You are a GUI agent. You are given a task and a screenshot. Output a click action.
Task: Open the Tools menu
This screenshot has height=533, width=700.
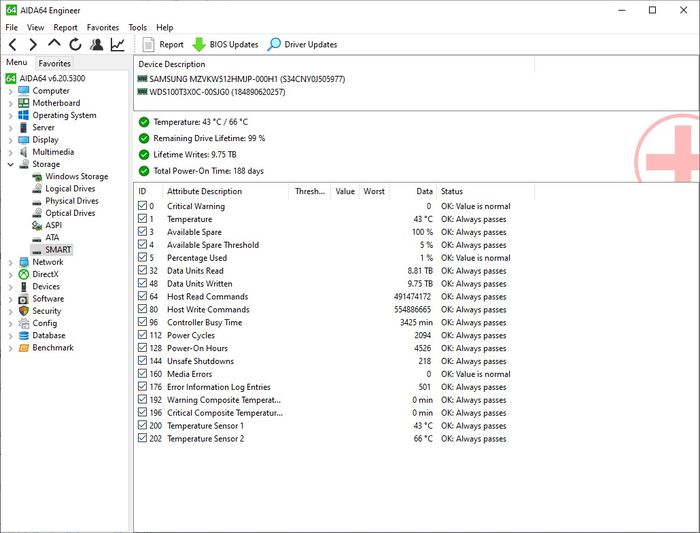138,27
